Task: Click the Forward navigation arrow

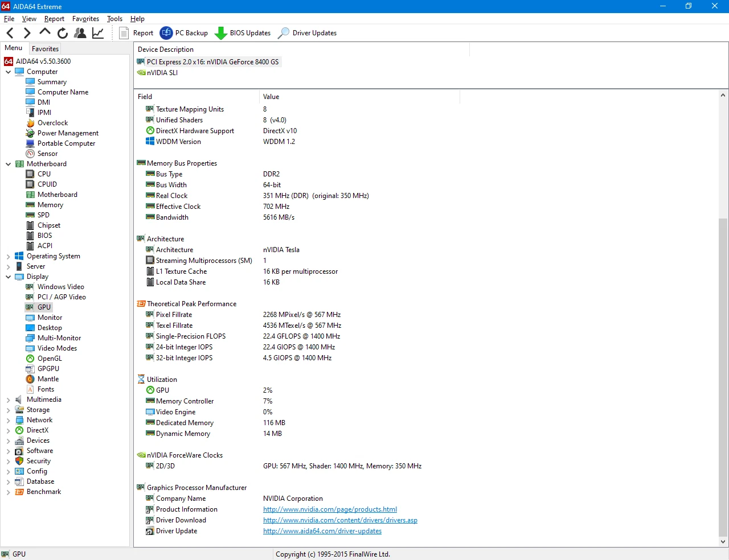Action: pyautogui.click(x=27, y=33)
